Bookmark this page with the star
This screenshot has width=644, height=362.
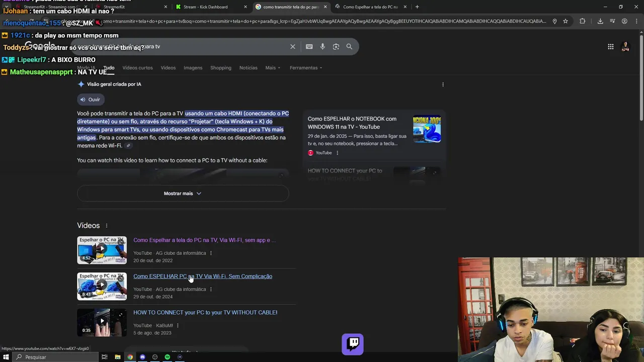(566, 21)
